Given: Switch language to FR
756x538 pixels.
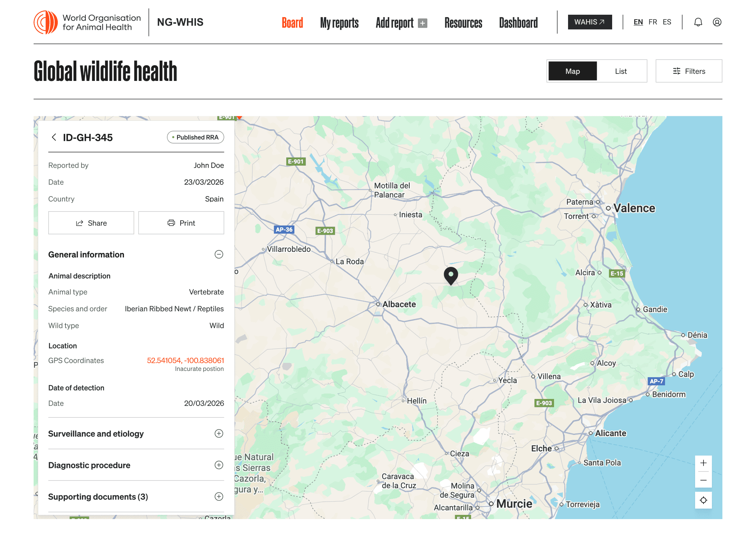Looking at the screenshot, I should click(x=652, y=22).
